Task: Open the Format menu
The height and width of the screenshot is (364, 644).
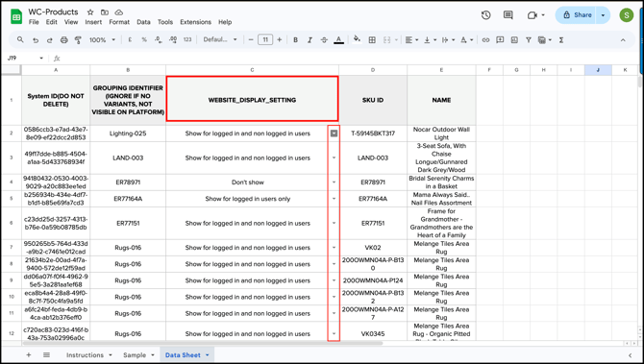Action: [119, 22]
